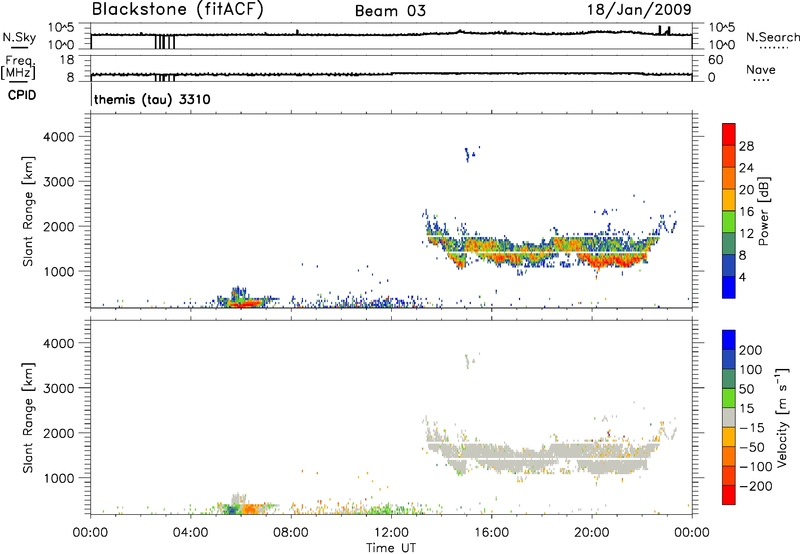Viewport: 800px width, 554px height.
Task: Click the "Velocity [m s⁻¹]" color bar title
Action: (x=782, y=417)
